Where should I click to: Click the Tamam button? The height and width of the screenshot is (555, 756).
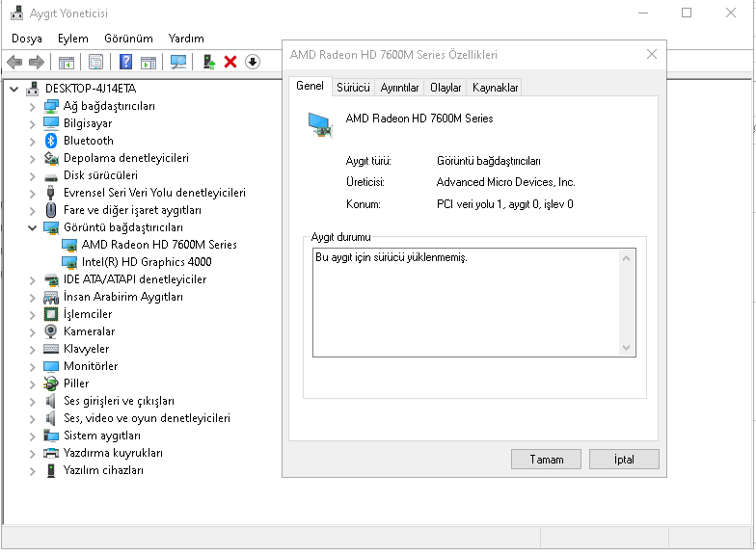546,459
